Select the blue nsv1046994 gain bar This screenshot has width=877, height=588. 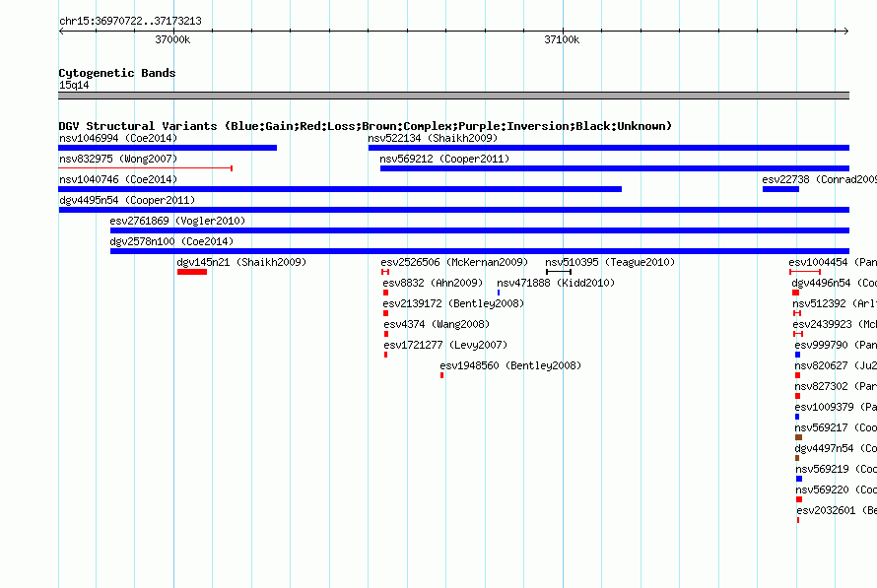168,148
